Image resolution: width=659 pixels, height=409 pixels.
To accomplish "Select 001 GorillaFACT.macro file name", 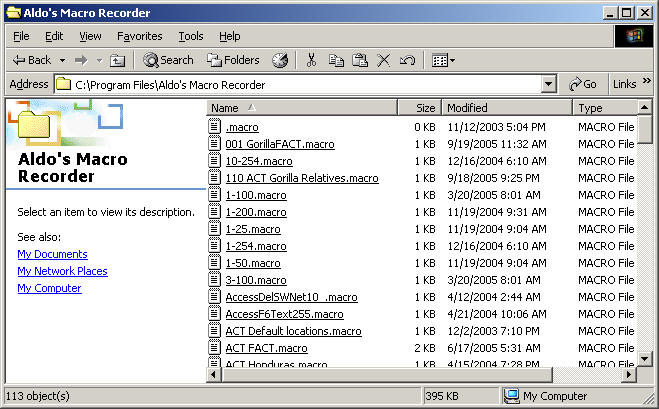I will (x=280, y=144).
